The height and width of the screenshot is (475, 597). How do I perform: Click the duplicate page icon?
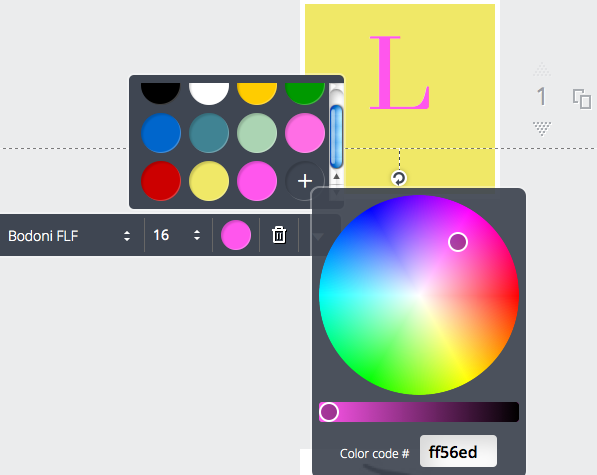tap(582, 99)
